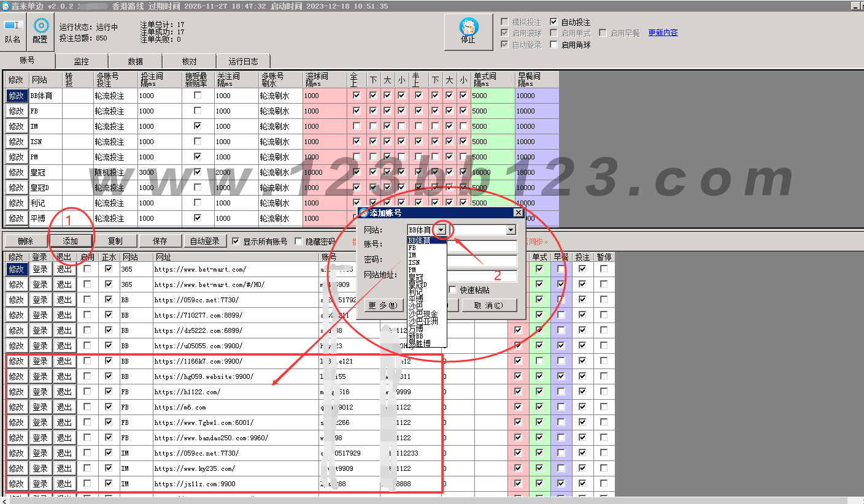Choose 沙巴现金 from the website dropdown list

point(427,314)
